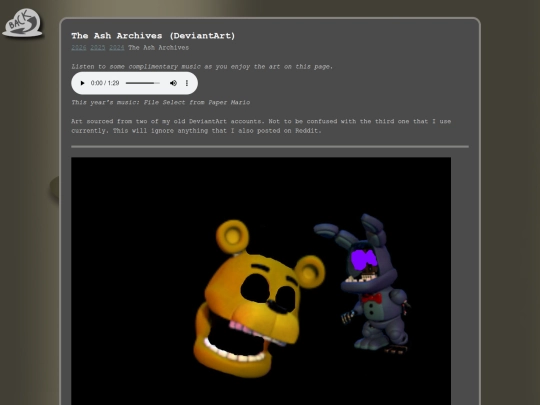The width and height of the screenshot is (540, 405).
Task: Open the audio player's three-dot menu
Action: tap(187, 83)
